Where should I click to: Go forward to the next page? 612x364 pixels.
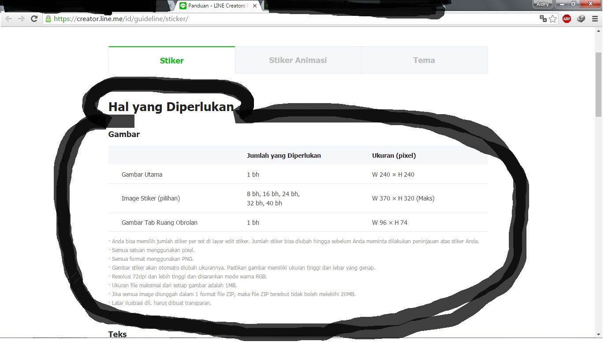click(21, 19)
